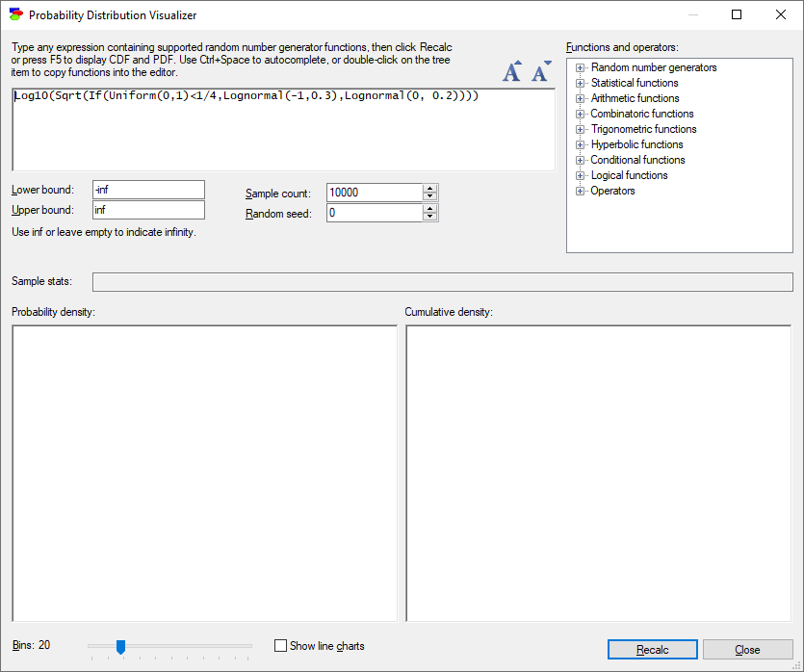Expand the Random number generators node
Viewport: 804px width, 672px height.
coord(580,67)
